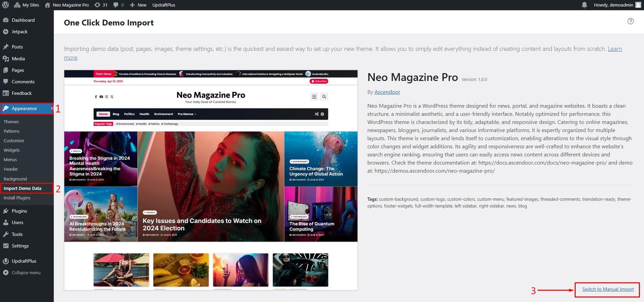Click the Home tab in demo preview nav
Viewport: 644px width, 302px height.
pos(103,114)
